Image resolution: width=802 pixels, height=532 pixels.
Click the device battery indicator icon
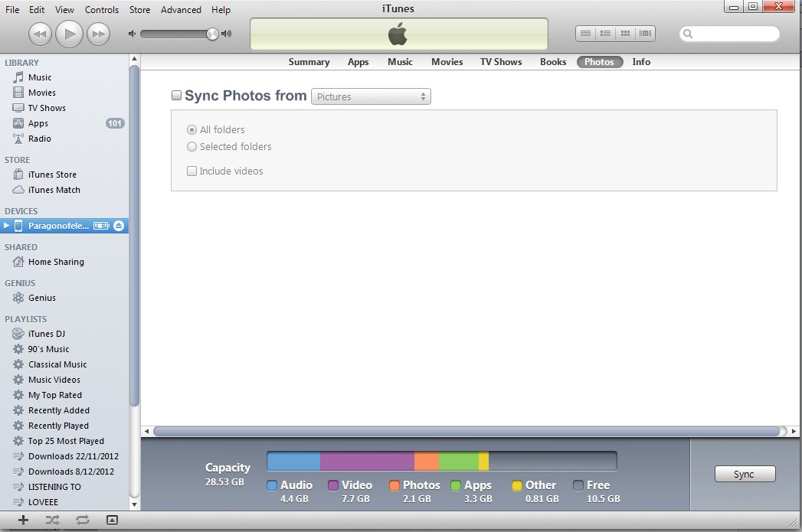(x=101, y=226)
